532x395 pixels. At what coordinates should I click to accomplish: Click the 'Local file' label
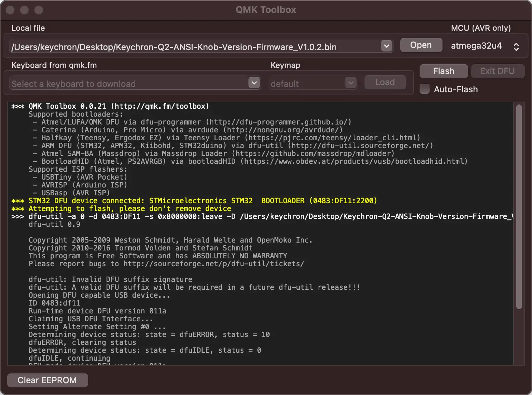click(x=28, y=28)
